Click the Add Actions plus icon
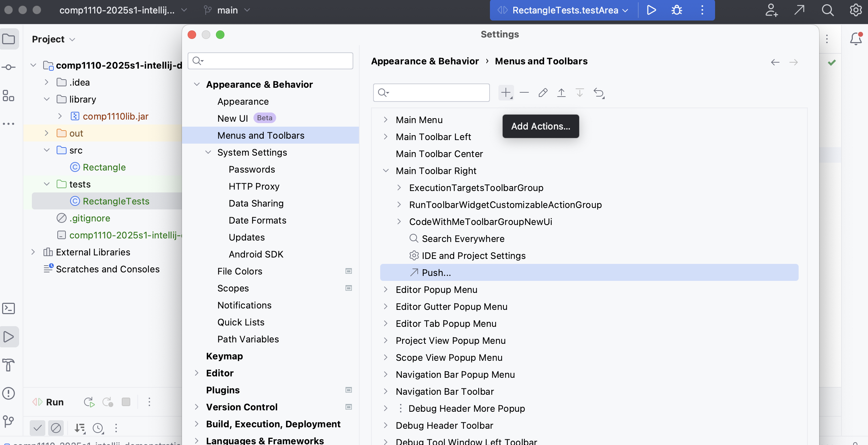Image resolution: width=868 pixels, height=445 pixels. pyautogui.click(x=506, y=93)
